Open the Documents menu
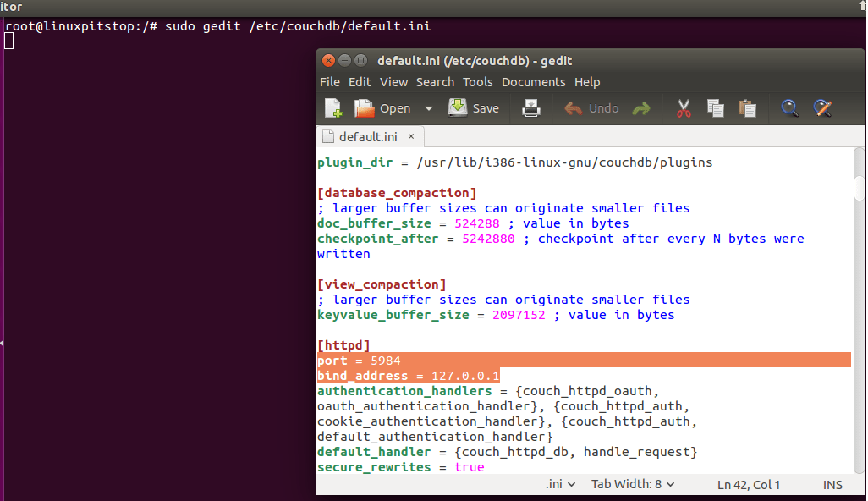Viewport: 868px width, 501px height. (533, 82)
